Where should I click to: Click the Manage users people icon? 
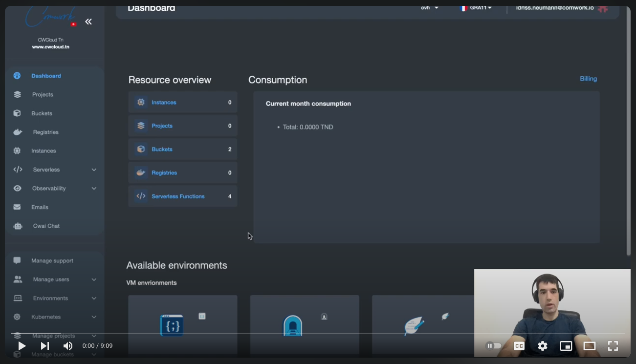coord(18,279)
